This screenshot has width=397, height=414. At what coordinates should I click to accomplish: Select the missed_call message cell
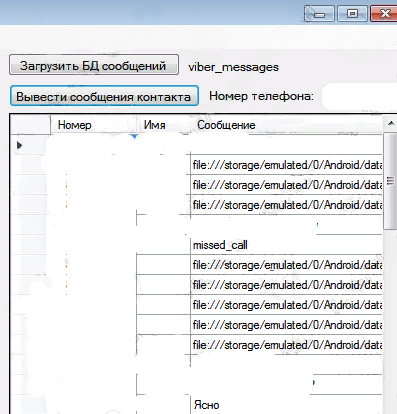286,245
